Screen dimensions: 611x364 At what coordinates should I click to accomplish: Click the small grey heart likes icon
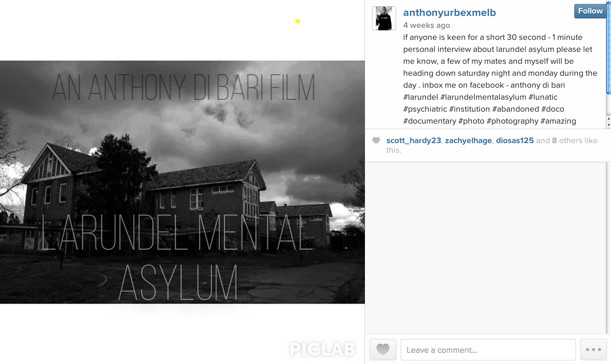point(376,140)
